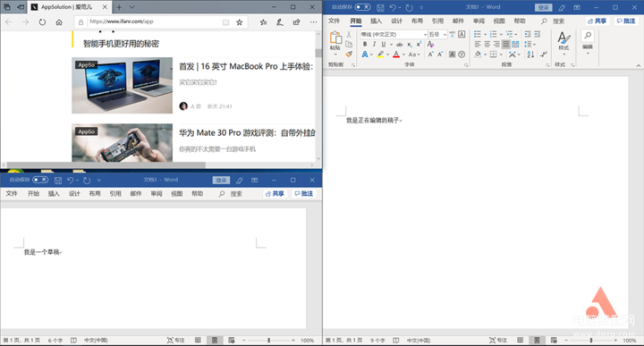This screenshot has height=346, width=644.
Task: Expand the font color dropdown arrow
Action: point(403,55)
